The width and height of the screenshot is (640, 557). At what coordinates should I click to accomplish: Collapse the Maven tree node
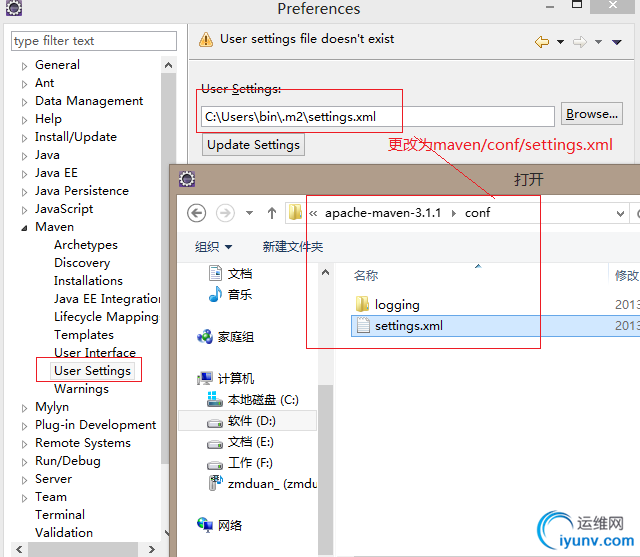[x=24, y=228]
